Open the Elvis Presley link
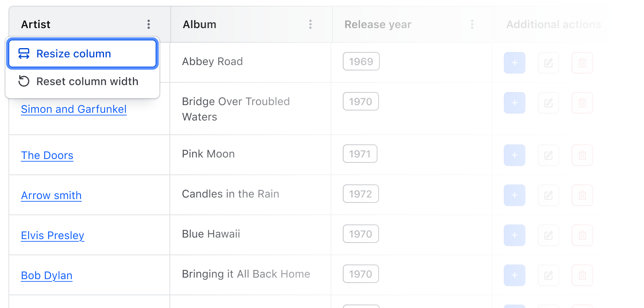 click(52, 236)
